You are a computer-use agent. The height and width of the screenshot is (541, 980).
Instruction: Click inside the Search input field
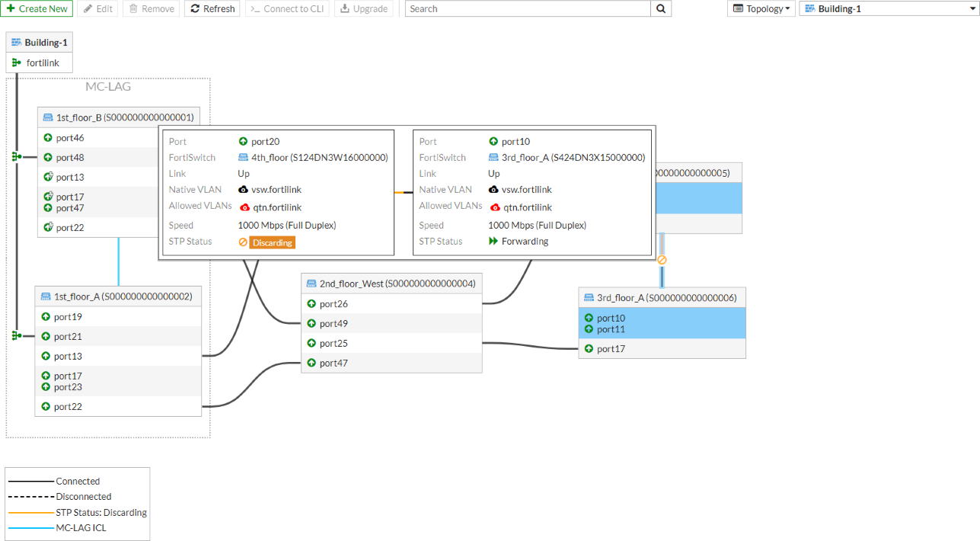pos(525,8)
